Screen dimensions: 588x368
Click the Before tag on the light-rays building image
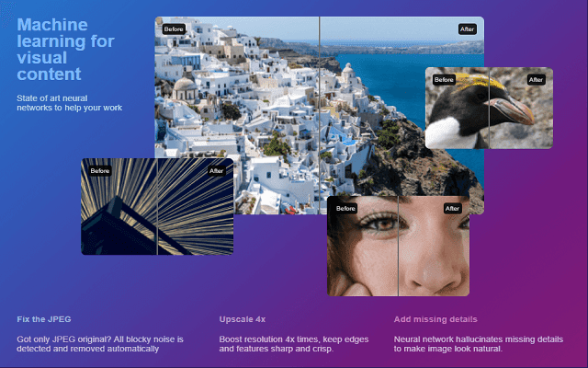[100, 170]
